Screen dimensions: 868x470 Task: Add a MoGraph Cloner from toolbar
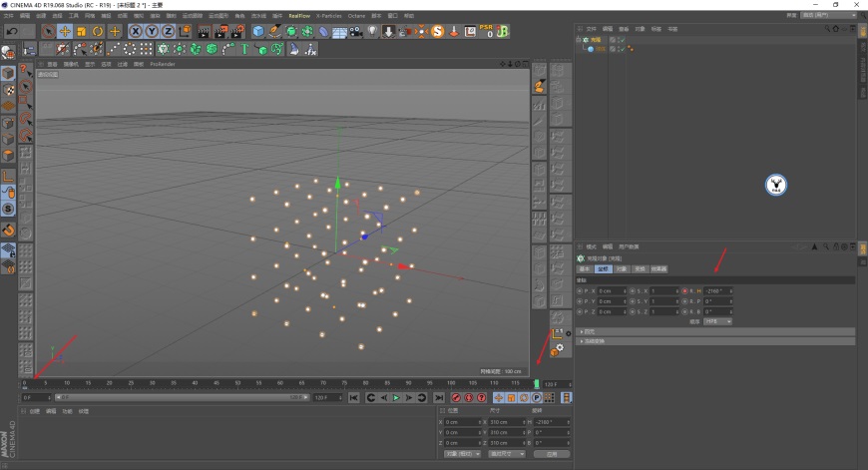click(x=163, y=49)
